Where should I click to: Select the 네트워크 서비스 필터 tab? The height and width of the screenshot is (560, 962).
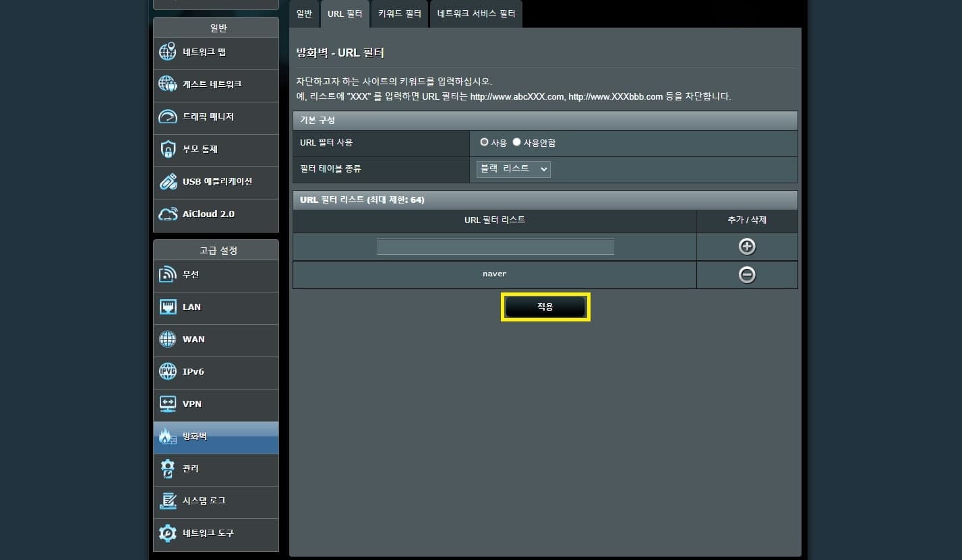coord(476,13)
